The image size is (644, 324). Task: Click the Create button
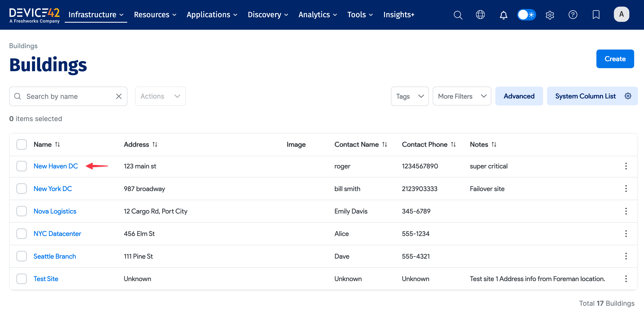615,59
